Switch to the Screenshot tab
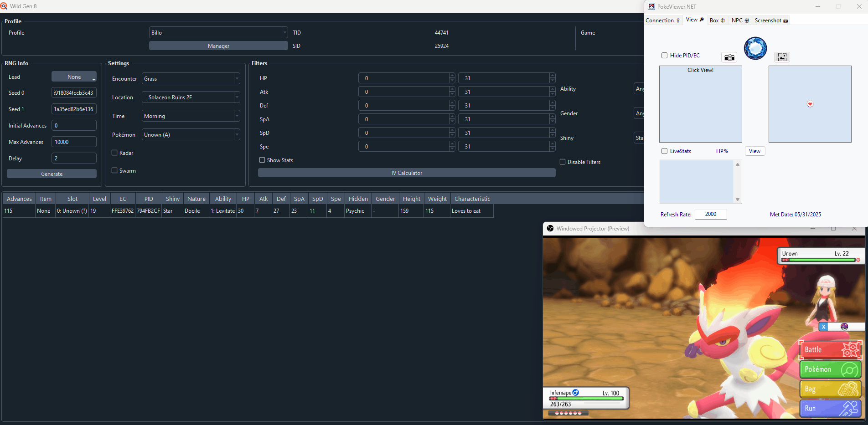 [771, 20]
